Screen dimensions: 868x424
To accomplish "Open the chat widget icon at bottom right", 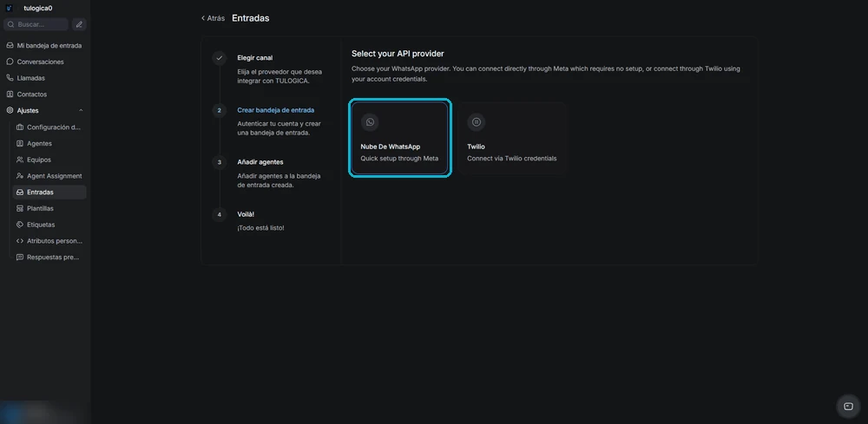I will (x=848, y=407).
